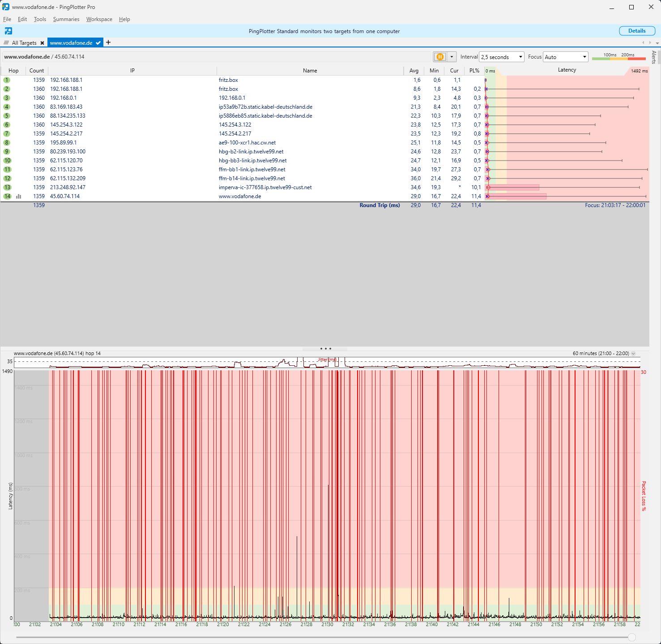The width and height of the screenshot is (661, 644).
Task: Open the File menu
Action: click(7, 19)
